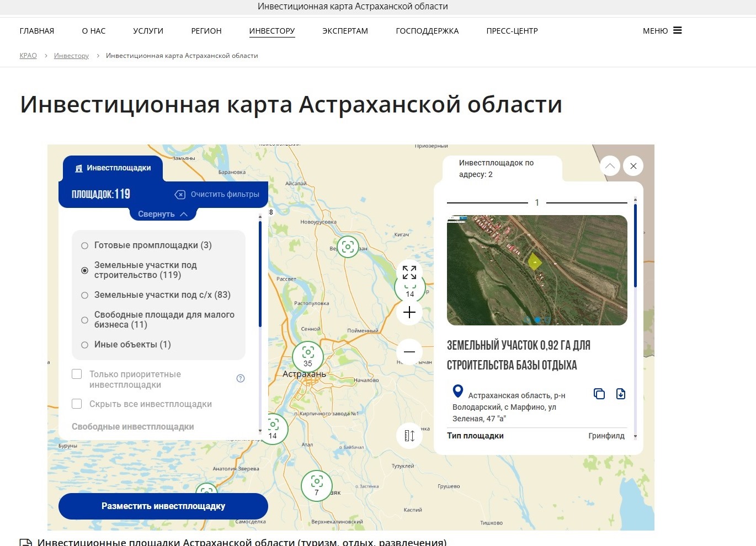Click Астрахань city label on map

(305, 374)
